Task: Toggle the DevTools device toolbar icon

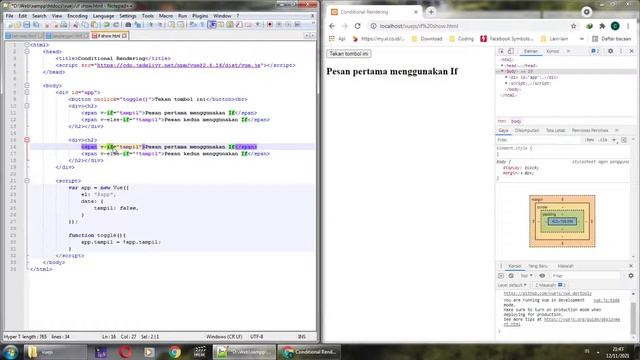Action: click(x=511, y=51)
